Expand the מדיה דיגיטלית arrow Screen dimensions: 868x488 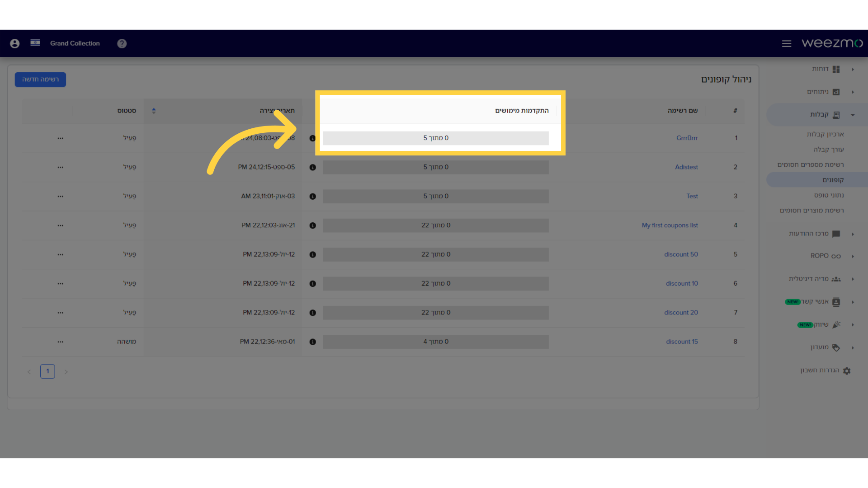pyautogui.click(x=853, y=279)
